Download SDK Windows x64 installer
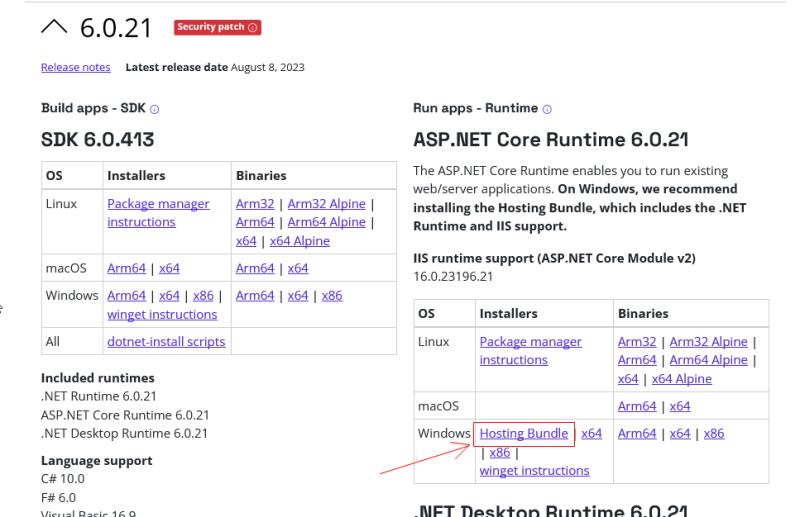 (x=169, y=296)
